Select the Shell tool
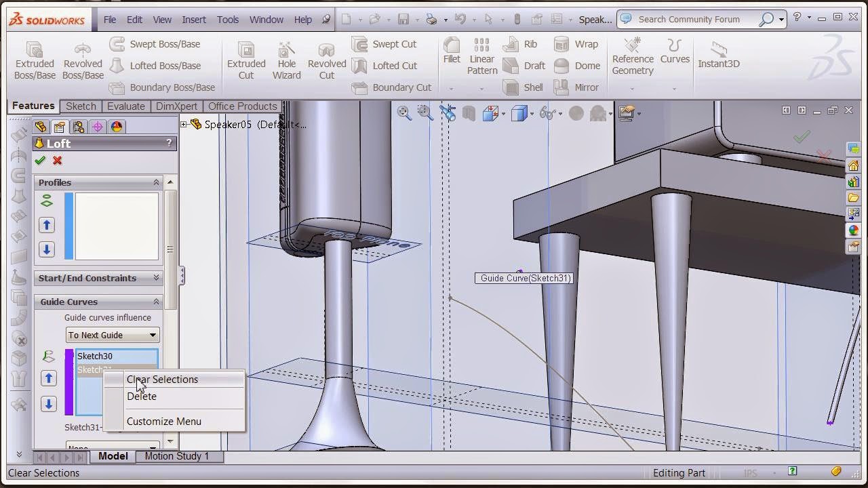 pos(523,87)
